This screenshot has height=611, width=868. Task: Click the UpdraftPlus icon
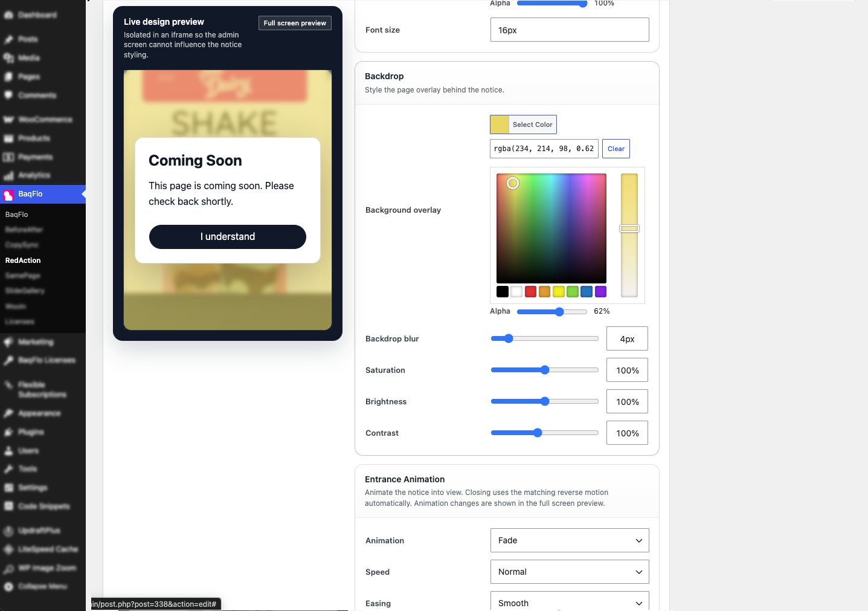tap(8, 531)
